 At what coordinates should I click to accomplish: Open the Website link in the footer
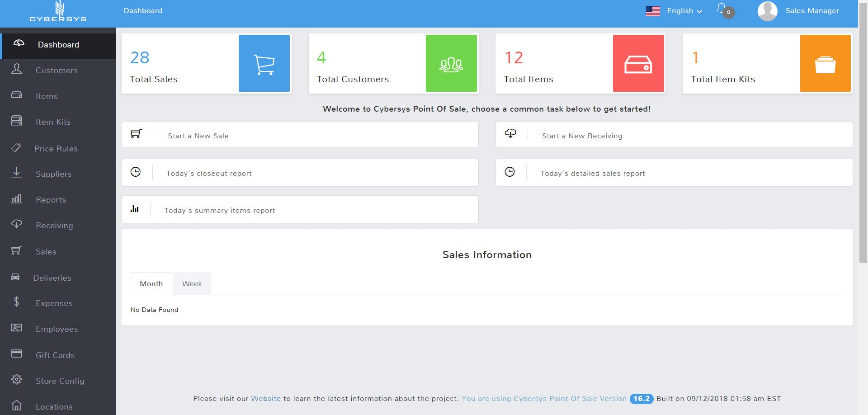pos(266,398)
